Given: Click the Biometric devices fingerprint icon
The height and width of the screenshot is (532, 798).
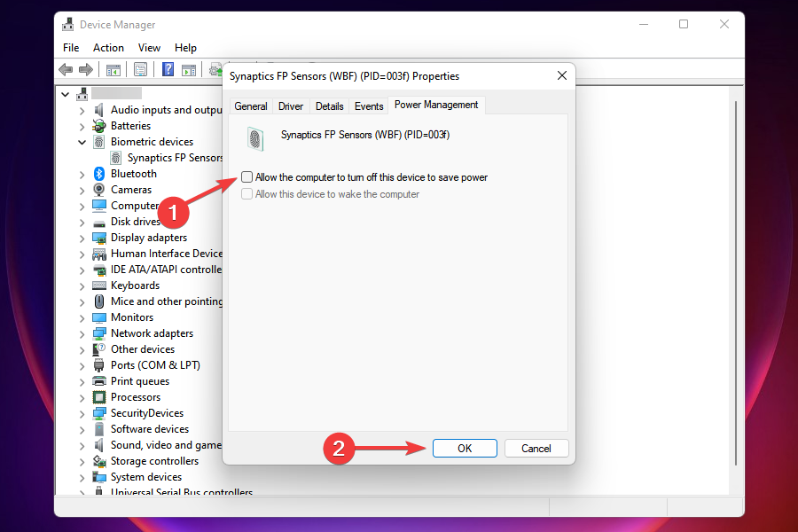Looking at the screenshot, I should (98, 142).
